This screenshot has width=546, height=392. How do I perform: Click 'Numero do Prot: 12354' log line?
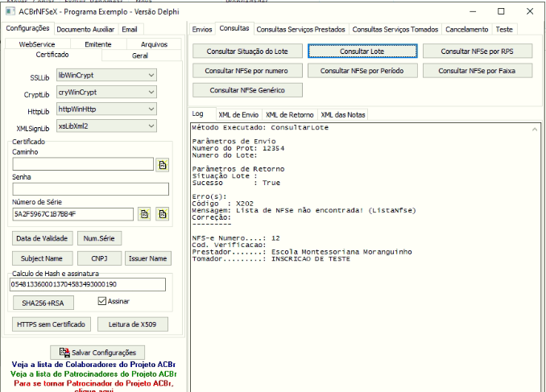click(x=238, y=148)
